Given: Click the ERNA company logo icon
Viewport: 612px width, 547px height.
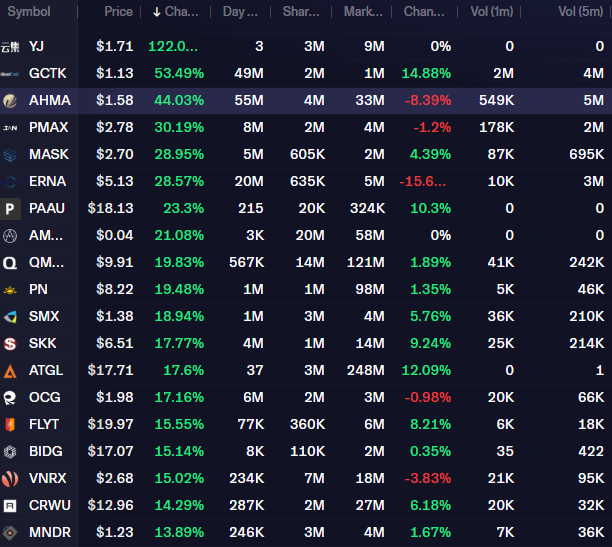Looking at the screenshot, I should click(x=10, y=182).
